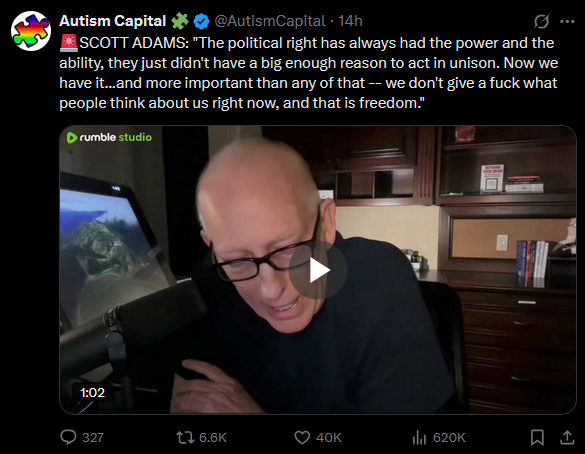Open the Autism Capital rainbow puzzle avatar
The width and height of the screenshot is (585, 454).
[x=31, y=31]
